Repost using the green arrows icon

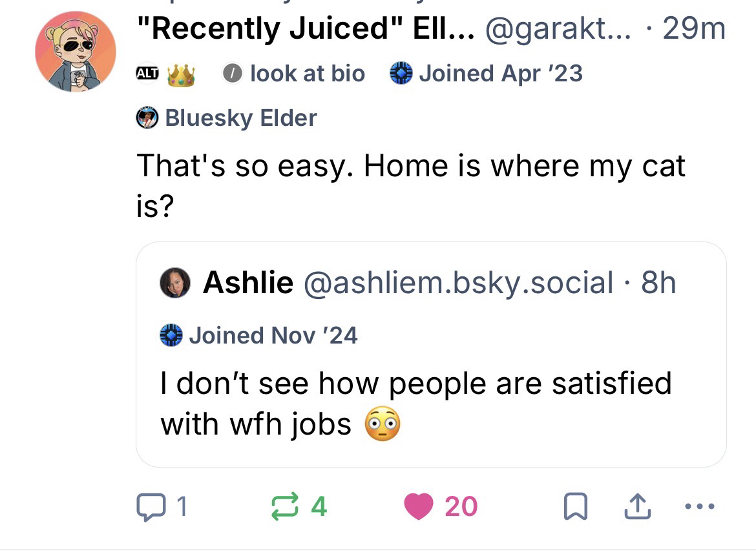pyautogui.click(x=296, y=506)
